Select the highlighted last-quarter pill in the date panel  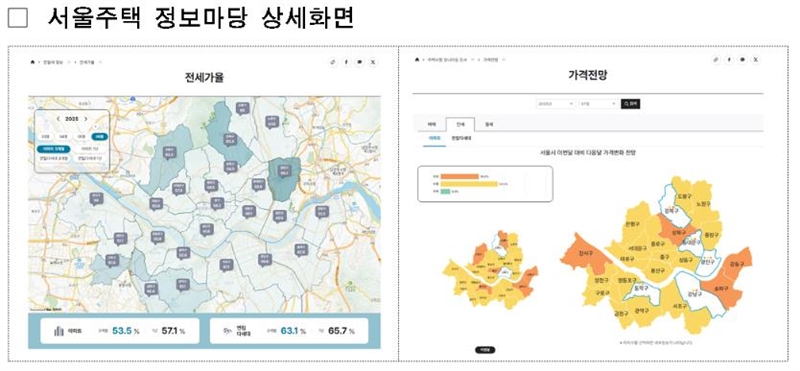tap(99, 137)
